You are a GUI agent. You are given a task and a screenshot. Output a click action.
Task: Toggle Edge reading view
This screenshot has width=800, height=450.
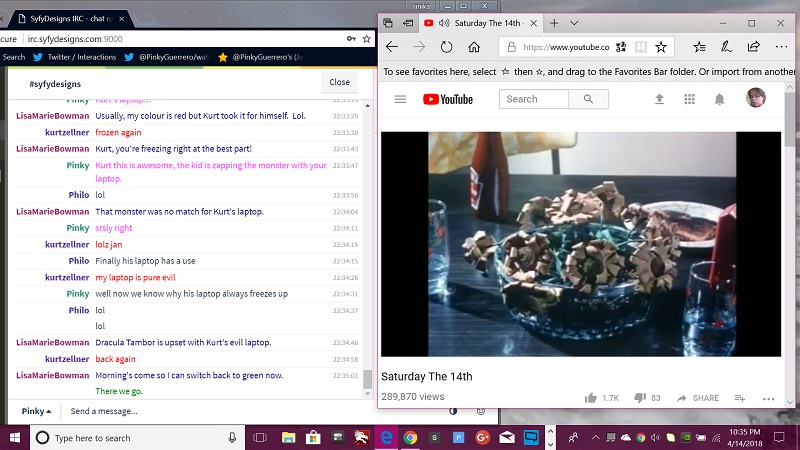pos(641,47)
